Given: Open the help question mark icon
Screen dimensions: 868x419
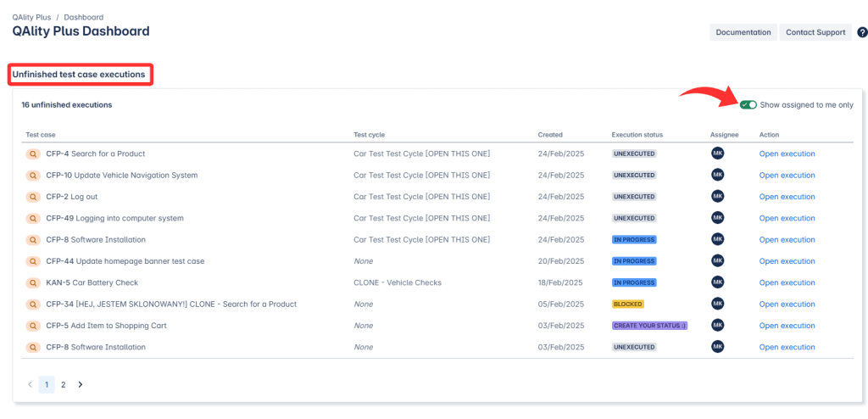Looking at the screenshot, I should 862,32.
